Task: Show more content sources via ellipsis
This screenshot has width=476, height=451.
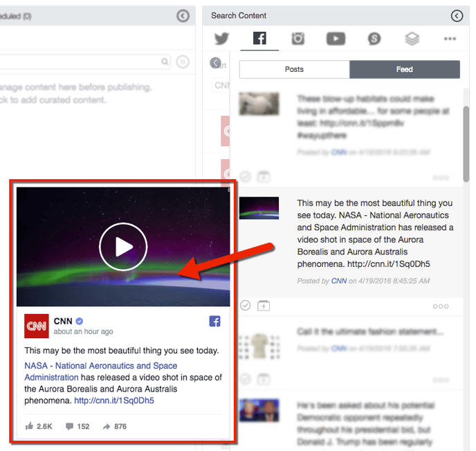Action: coord(450,39)
